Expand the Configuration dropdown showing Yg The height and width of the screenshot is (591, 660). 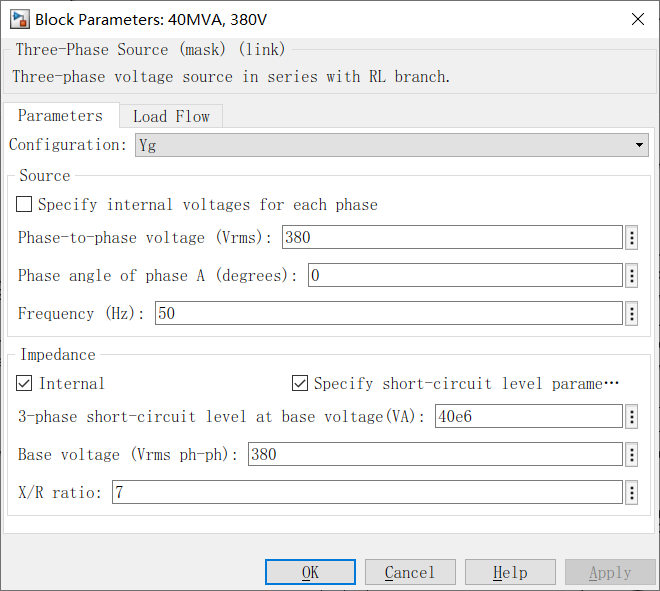click(x=391, y=145)
